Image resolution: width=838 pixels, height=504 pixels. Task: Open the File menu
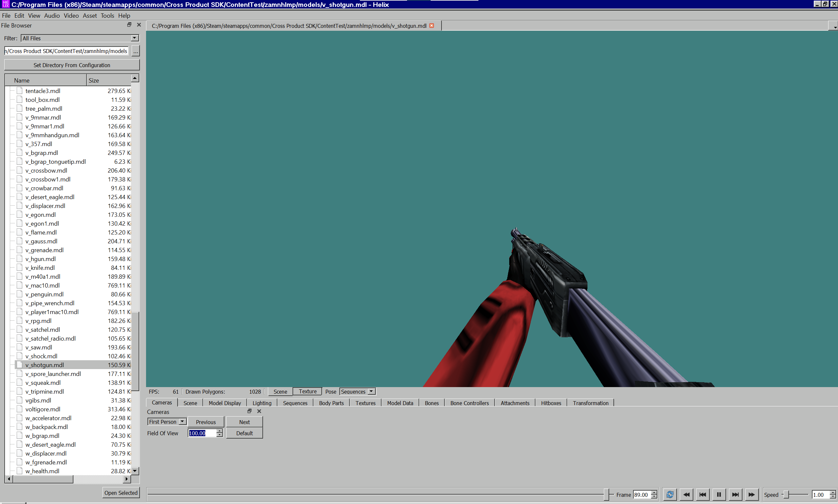tap(6, 16)
